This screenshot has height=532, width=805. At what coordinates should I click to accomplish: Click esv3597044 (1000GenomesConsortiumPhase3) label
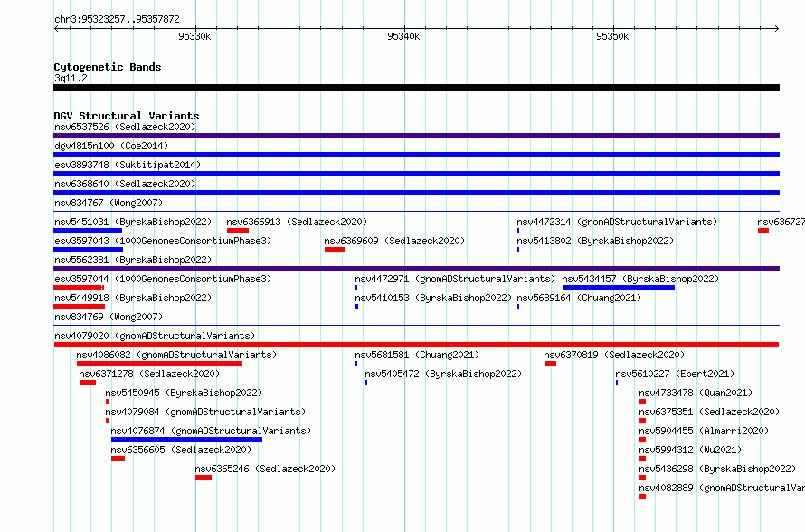(x=163, y=279)
